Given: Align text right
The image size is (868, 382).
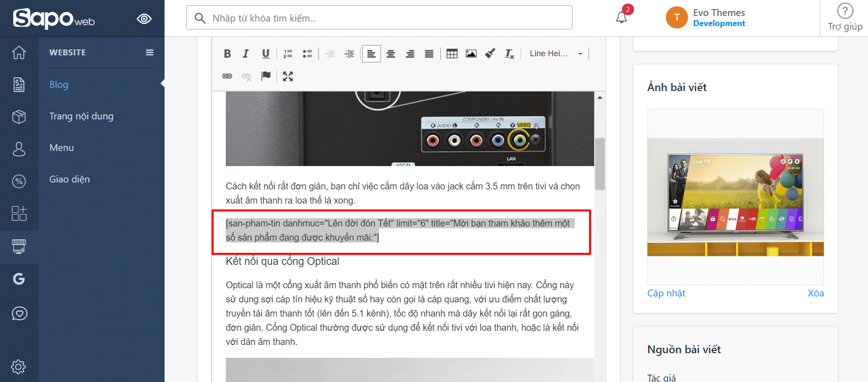Looking at the screenshot, I should click(x=410, y=54).
